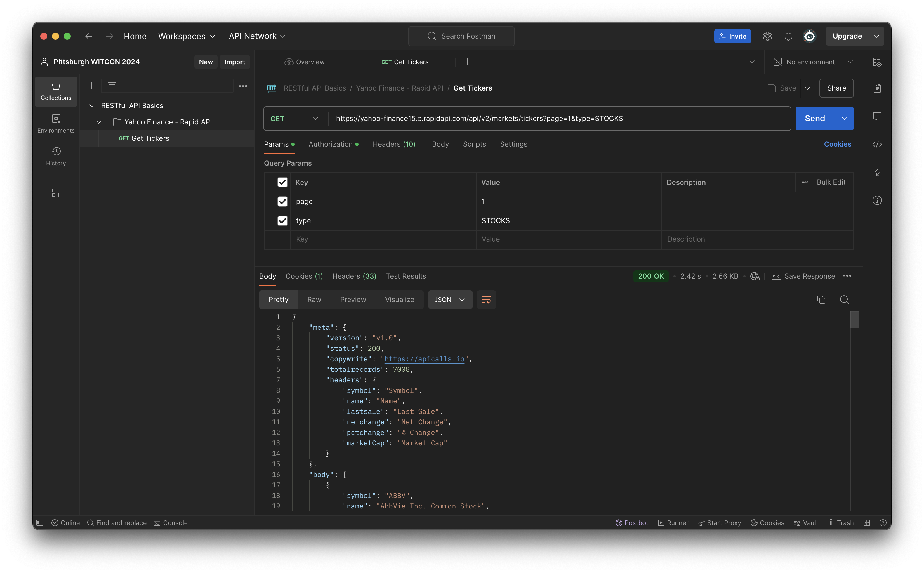Open the request info icon
The width and height of the screenshot is (924, 573).
pyautogui.click(x=877, y=200)
